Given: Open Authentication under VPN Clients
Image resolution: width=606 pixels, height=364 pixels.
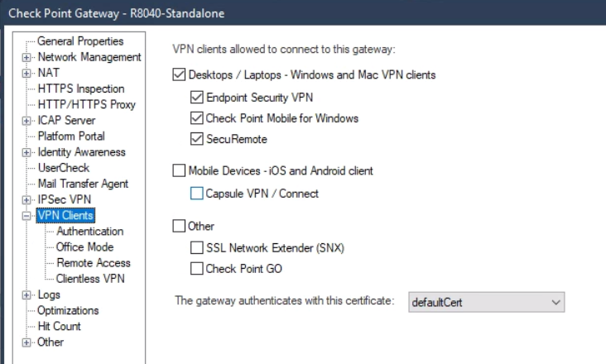Looking at the screenshot, I should 90,231.
